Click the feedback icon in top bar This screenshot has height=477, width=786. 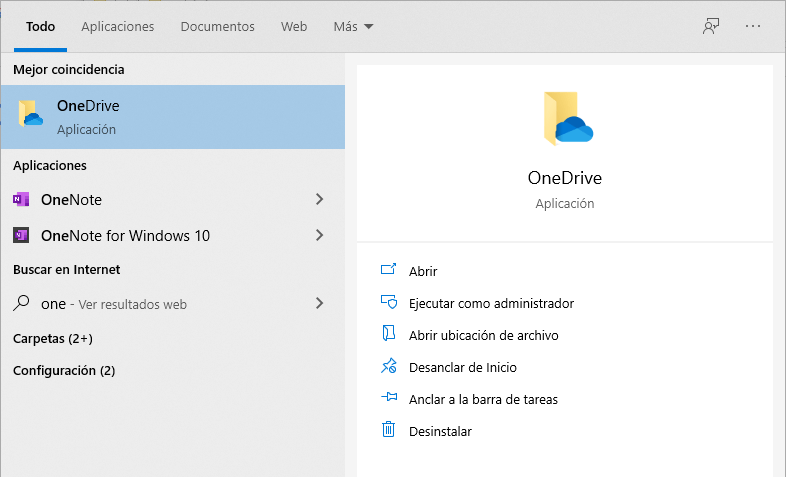711,27
